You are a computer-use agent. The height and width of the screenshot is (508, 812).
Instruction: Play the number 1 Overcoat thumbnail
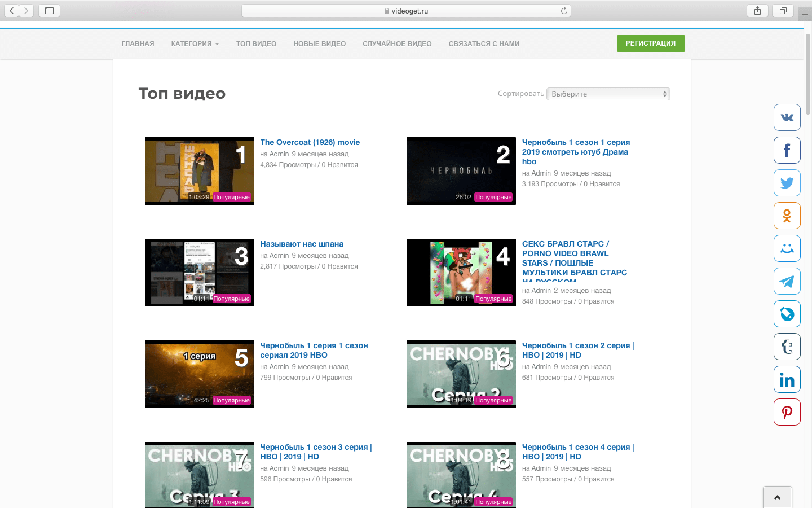[200, 171]
